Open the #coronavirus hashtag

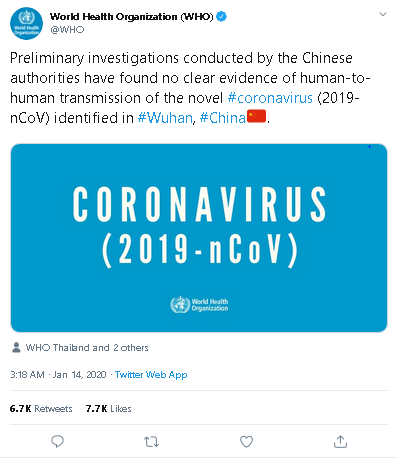tap(270, 98)
